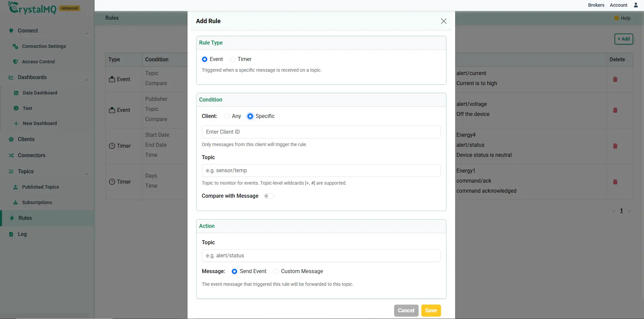Click the Help lightbulb icon
The height and width of the screenshot is (319, 644).
(616, 18)
